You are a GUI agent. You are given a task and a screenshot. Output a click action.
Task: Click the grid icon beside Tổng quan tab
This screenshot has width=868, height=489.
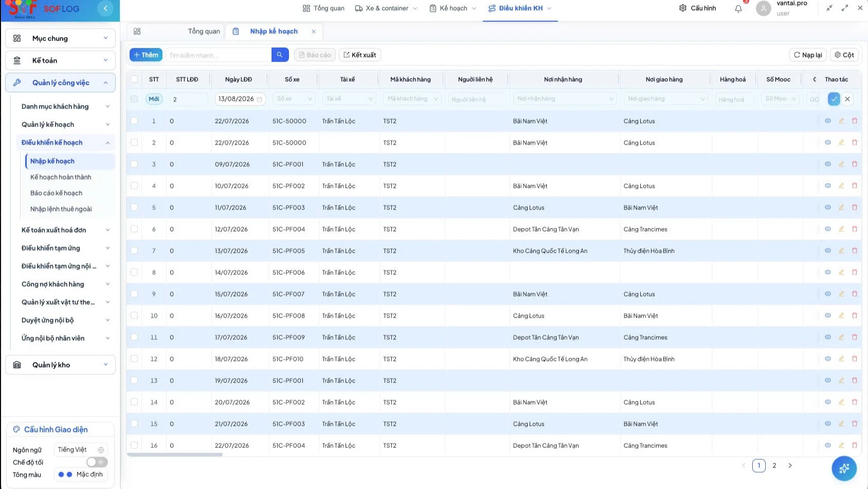pos(137,31)
